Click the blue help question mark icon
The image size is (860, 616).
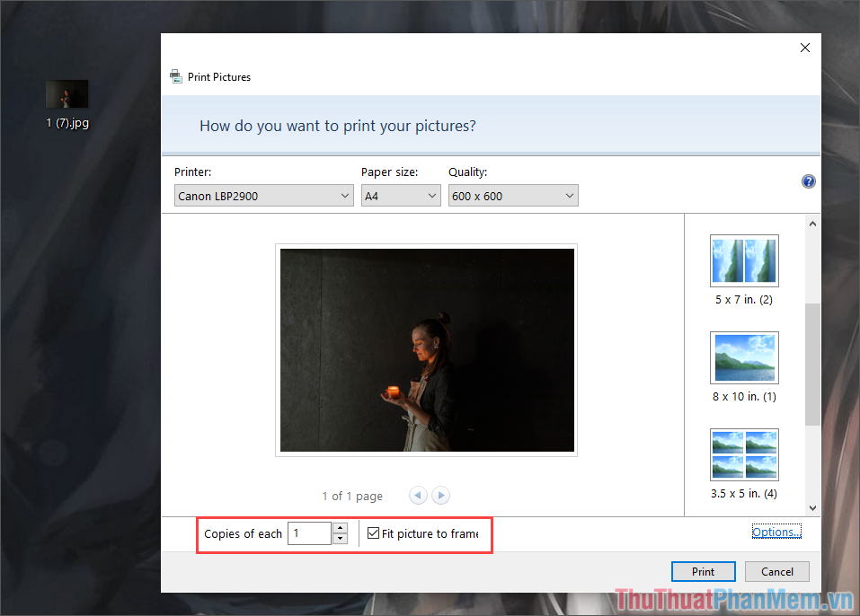point(808,181)
